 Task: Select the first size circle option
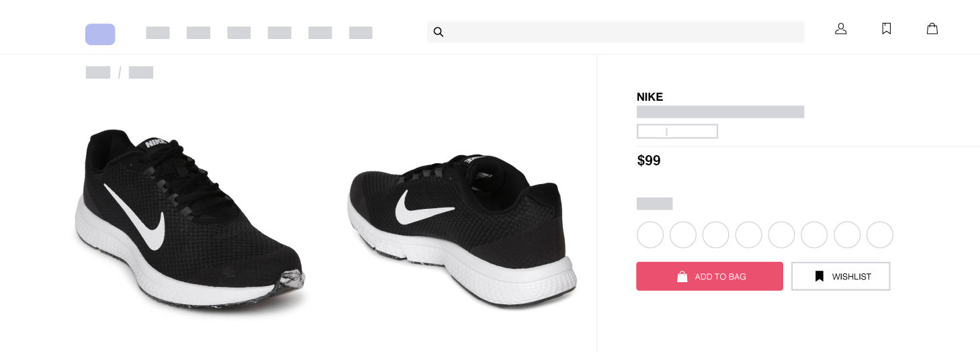pos(650,235)
